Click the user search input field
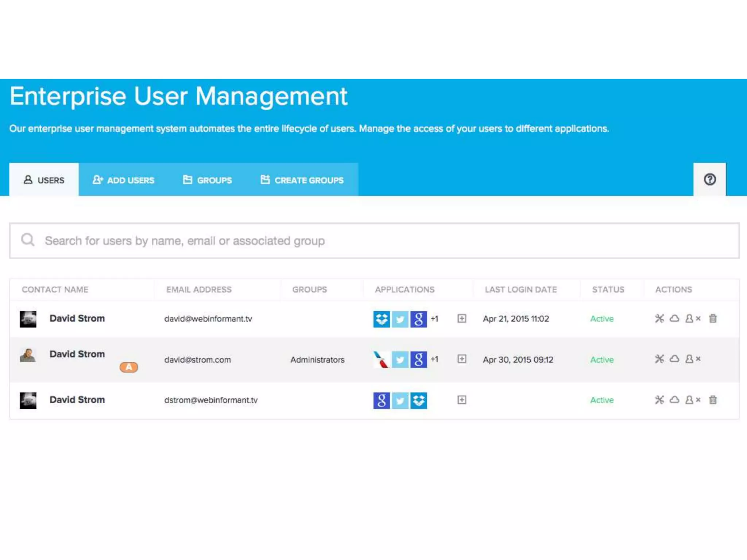Screen dimensions: 747x560 374,241
